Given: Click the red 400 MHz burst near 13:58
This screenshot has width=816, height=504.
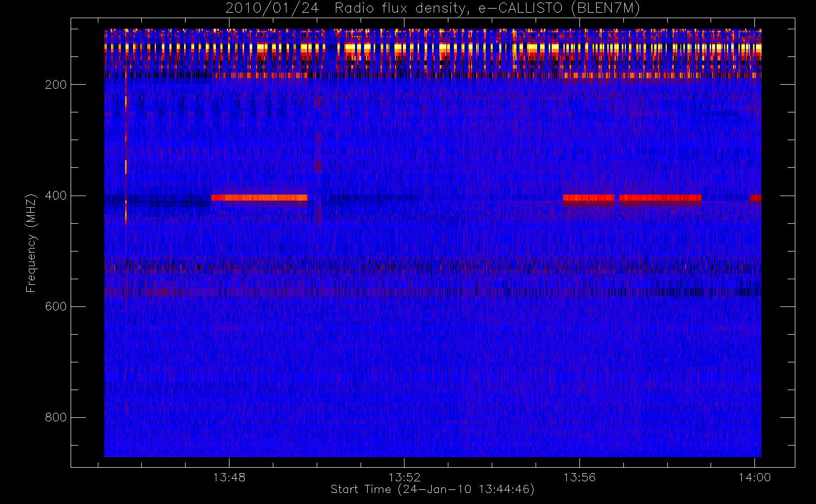Looking at the screenshot, I should 661,198.
